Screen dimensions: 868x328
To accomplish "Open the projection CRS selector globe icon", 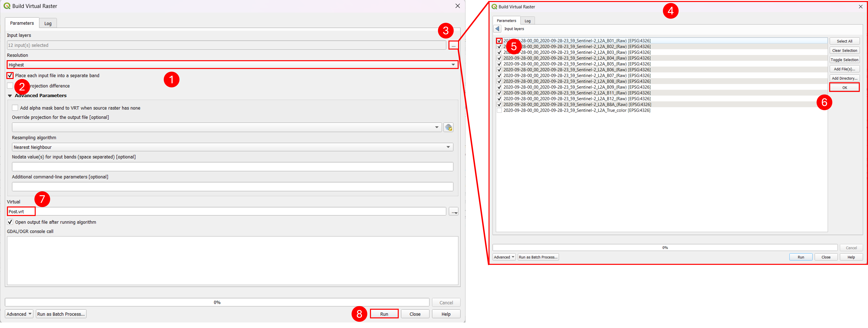I will coord(448,127).
